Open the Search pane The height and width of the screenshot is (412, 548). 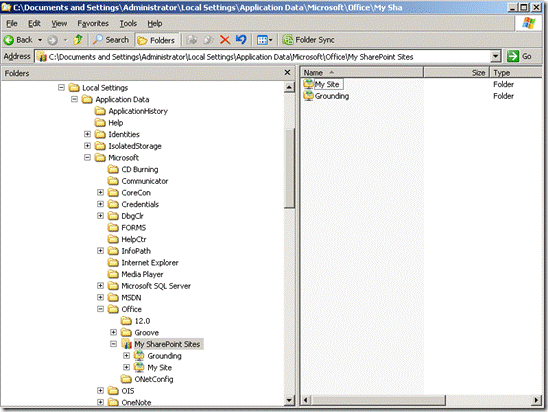coord(111,40)
